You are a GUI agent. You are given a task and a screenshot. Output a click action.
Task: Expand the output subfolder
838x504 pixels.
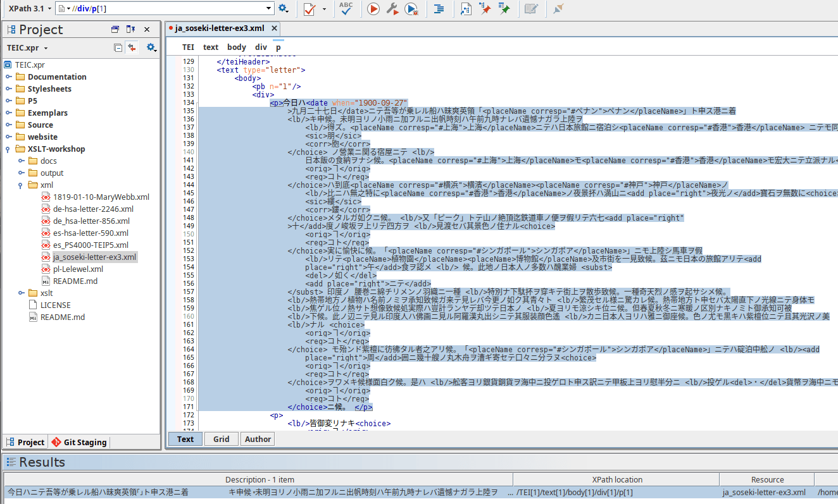coord(22,173)
